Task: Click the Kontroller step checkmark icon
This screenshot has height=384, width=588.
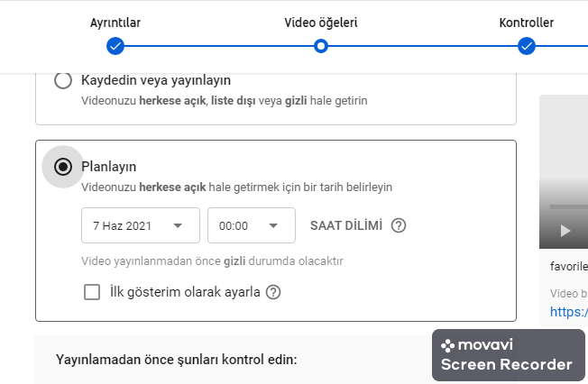Action: [x=527, y=46]
